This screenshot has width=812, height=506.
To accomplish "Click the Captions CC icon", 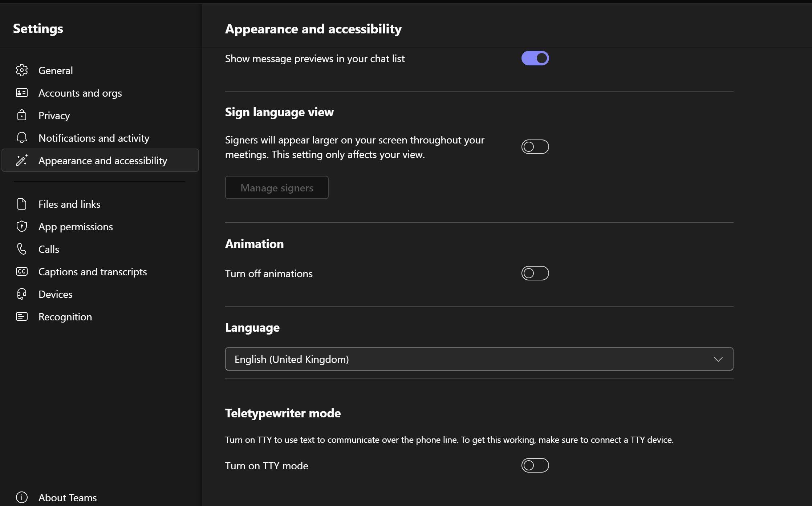I will pyautogui.click(x=22, y=271).
